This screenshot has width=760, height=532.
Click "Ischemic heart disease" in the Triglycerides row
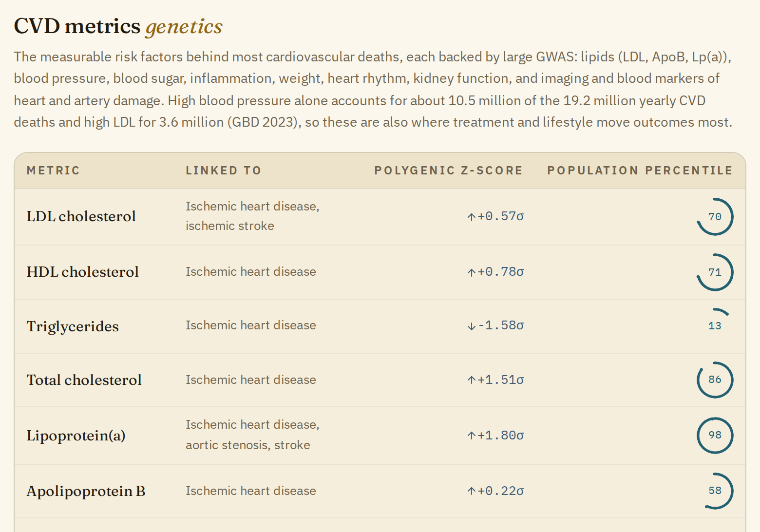tap(251, 325)
